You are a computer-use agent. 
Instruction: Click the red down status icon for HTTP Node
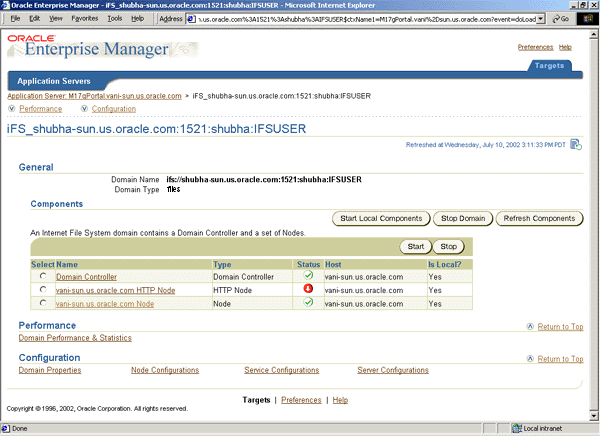coord(308,289)
